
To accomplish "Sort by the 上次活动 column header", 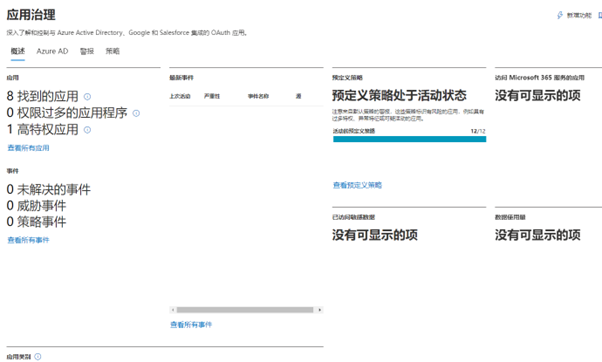I will 180,96.
